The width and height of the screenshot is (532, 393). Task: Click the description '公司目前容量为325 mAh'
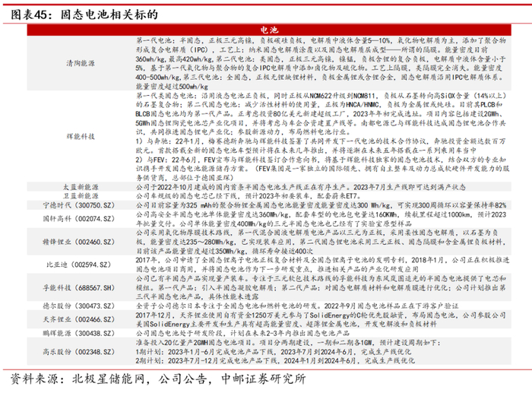point(321,205)
